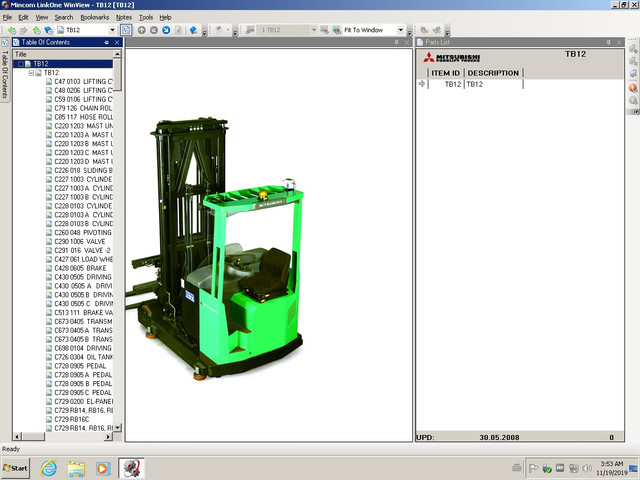Toggle auto-hide pin on picture panel

point(396,42)
